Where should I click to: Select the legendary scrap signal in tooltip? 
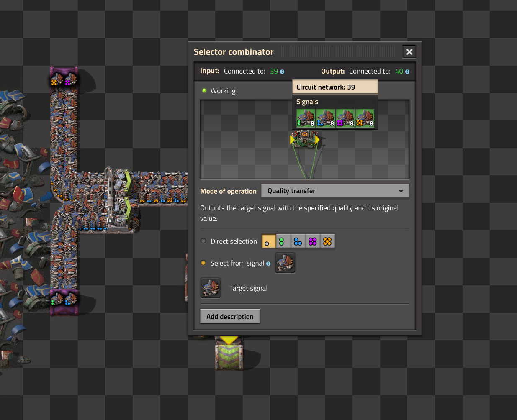tap(365, 118)
